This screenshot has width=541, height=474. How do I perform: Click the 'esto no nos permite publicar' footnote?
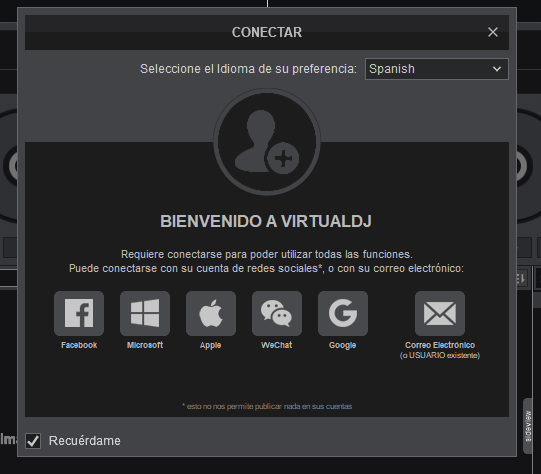point(267,406)
